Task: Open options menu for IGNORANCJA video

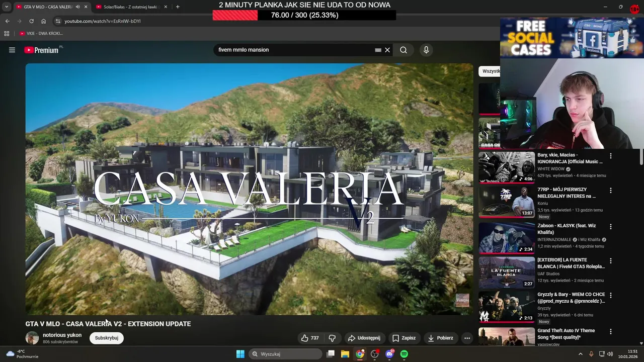Action: 611,156
